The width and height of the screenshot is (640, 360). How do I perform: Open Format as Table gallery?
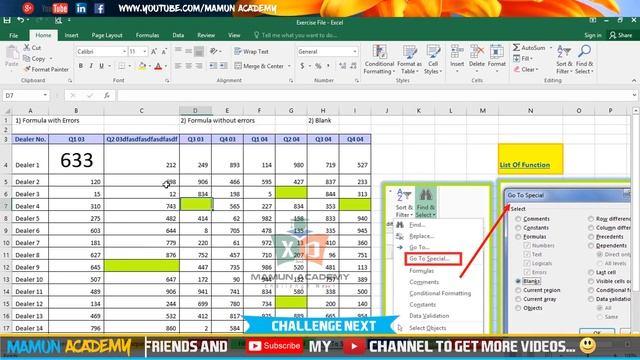pyautogui.click(x=409, y=60)
